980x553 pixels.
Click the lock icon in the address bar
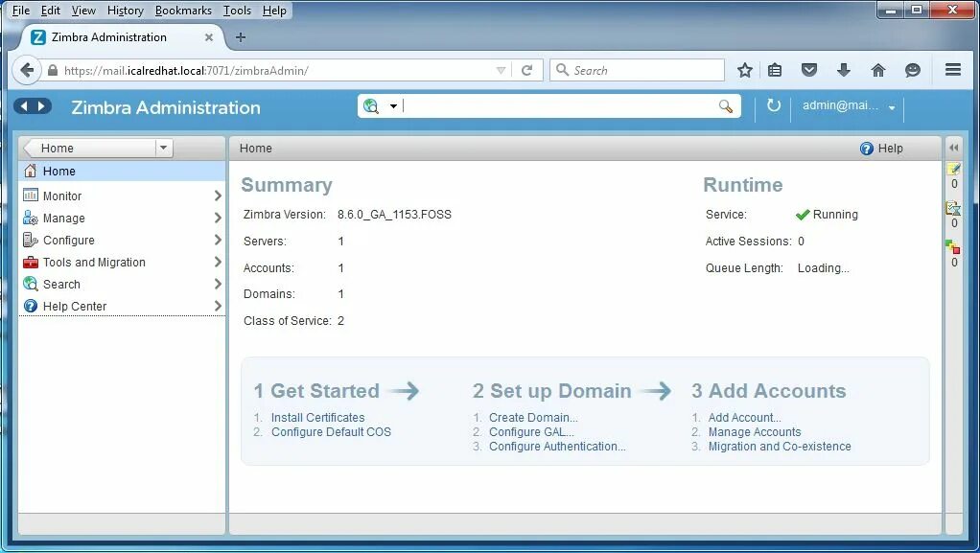tap(53, 71)
